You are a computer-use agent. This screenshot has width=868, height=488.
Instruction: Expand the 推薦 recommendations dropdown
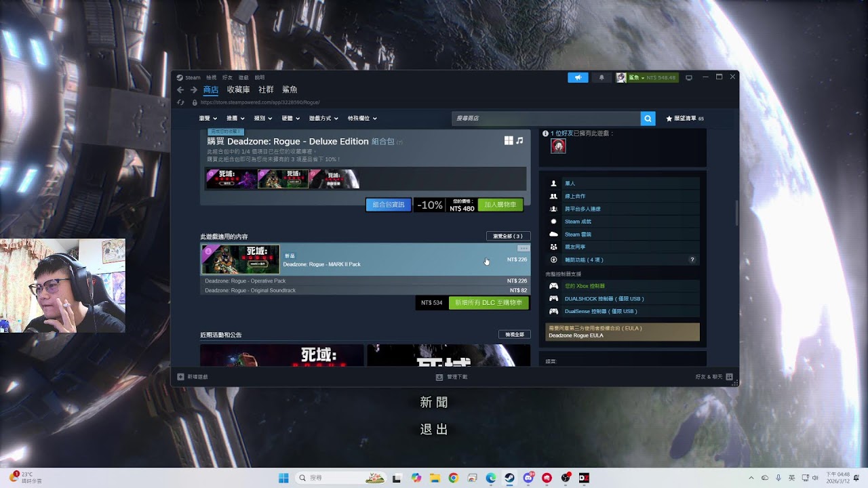[235, 119]
